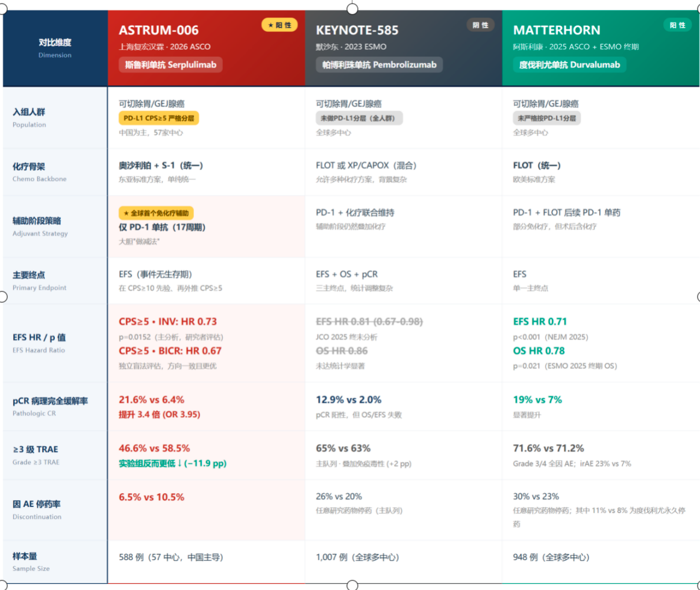Click the 阳性 badge in KEYNOTE-585 header

pyautogui.click(x=480, y=25)
